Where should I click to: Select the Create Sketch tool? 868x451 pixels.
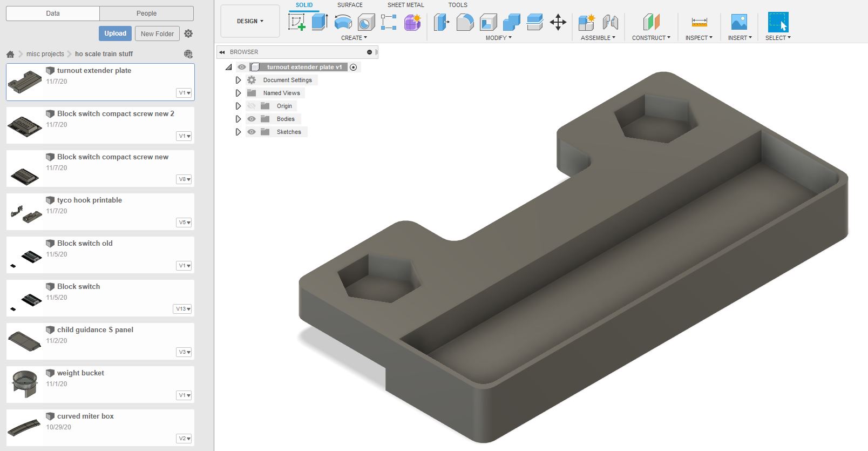point(296,22)
